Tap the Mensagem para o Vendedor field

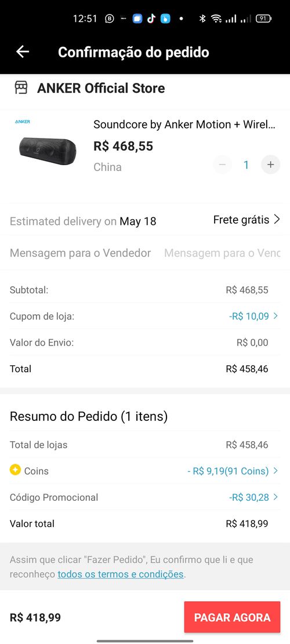tap(222, 253)
